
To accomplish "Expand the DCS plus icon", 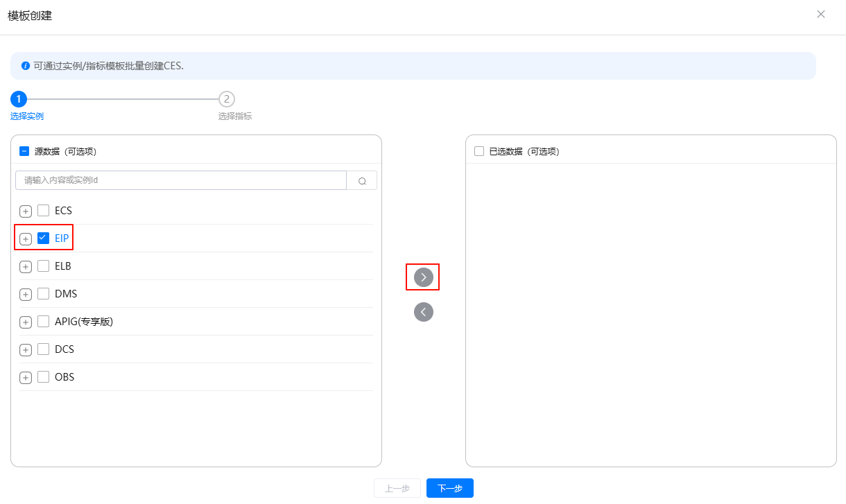I will tap(26, 350).
